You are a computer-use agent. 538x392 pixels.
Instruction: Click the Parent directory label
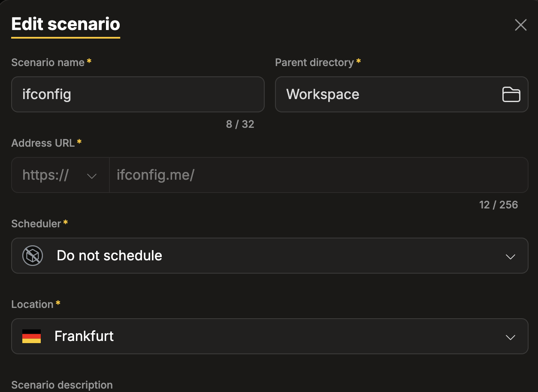pyautogui.click(x=314, y=63)
